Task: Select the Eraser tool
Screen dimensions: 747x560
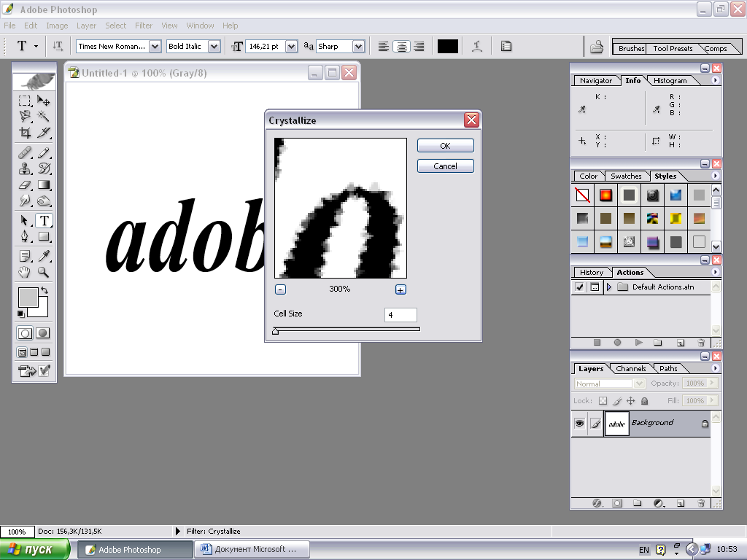Action: click(25, 184)
